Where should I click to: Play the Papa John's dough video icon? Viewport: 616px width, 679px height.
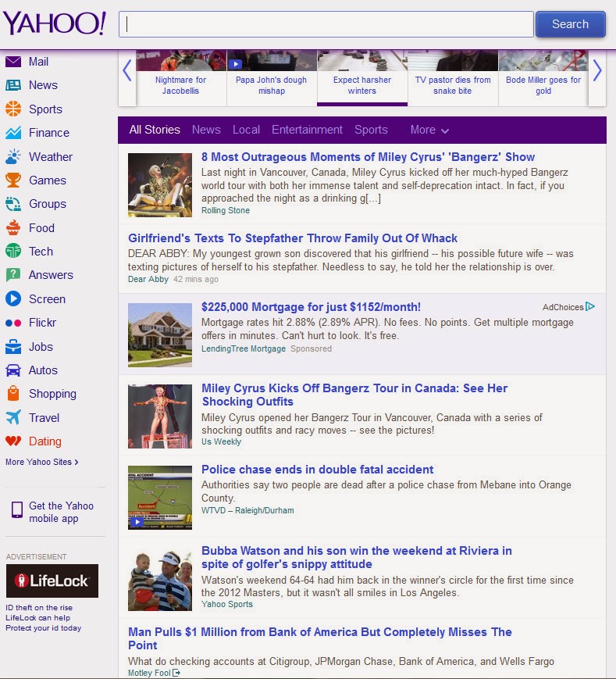point(235,64)
